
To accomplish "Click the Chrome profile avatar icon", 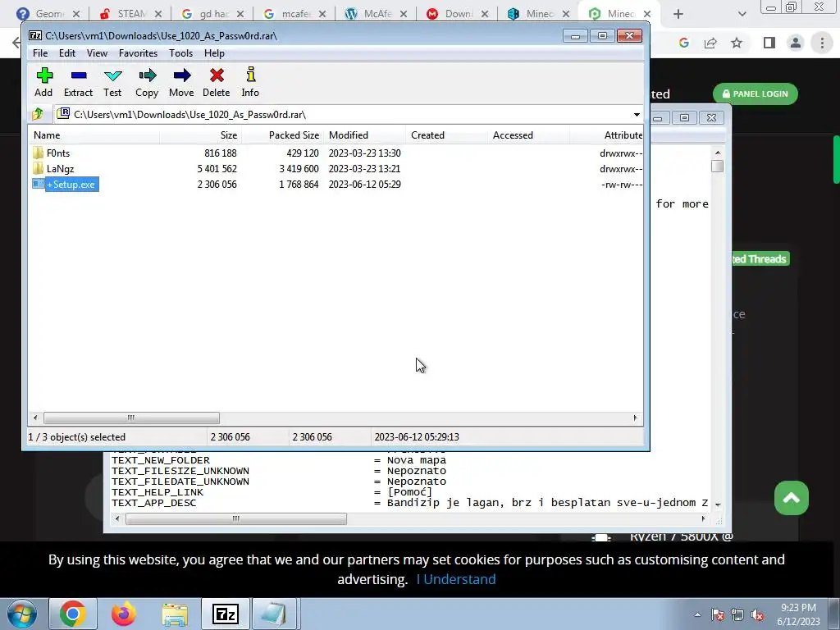I will [x=796, y=43].
